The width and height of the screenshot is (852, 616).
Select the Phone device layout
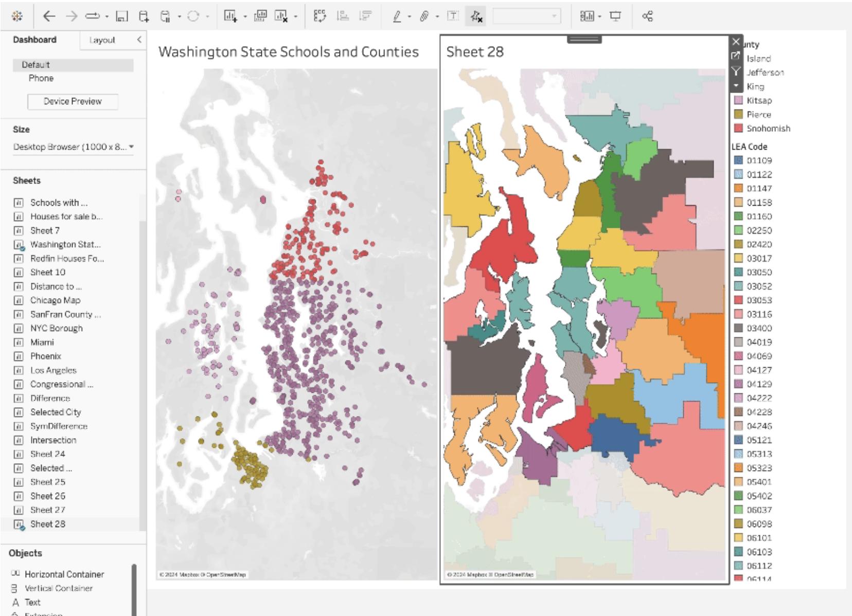41,78
